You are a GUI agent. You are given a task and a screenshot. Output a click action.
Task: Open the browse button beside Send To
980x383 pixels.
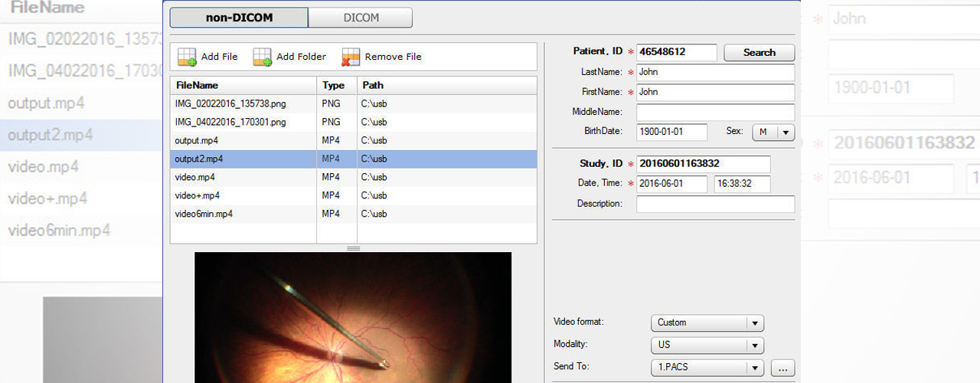coord(782,368)
